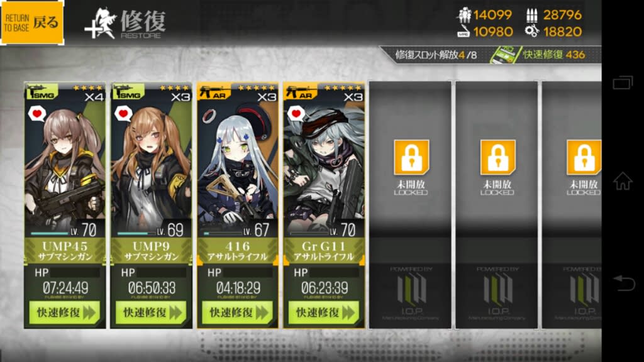This screenshot has width=644, height=362.
Task: Tap the heart bubble on Gr G11
Action: 296,113
